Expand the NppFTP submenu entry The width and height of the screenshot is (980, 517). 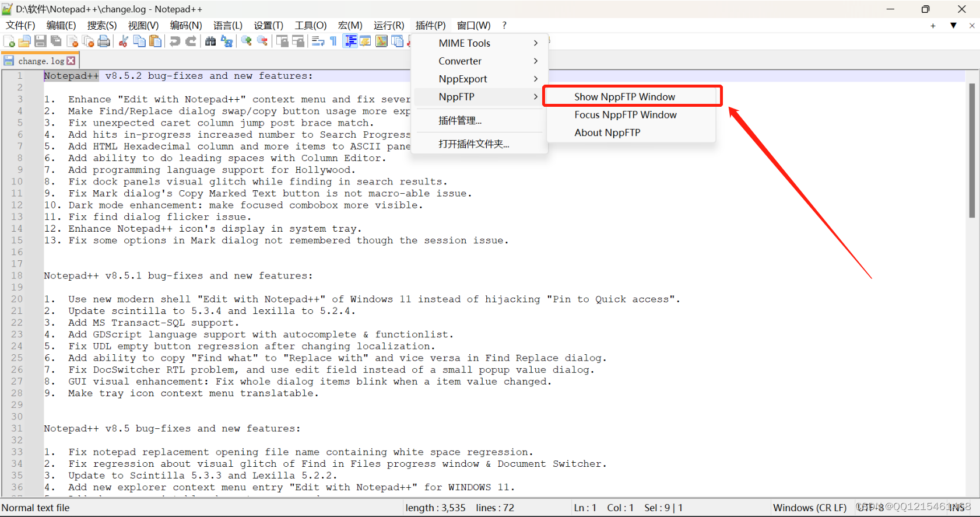tap(479, 97)
